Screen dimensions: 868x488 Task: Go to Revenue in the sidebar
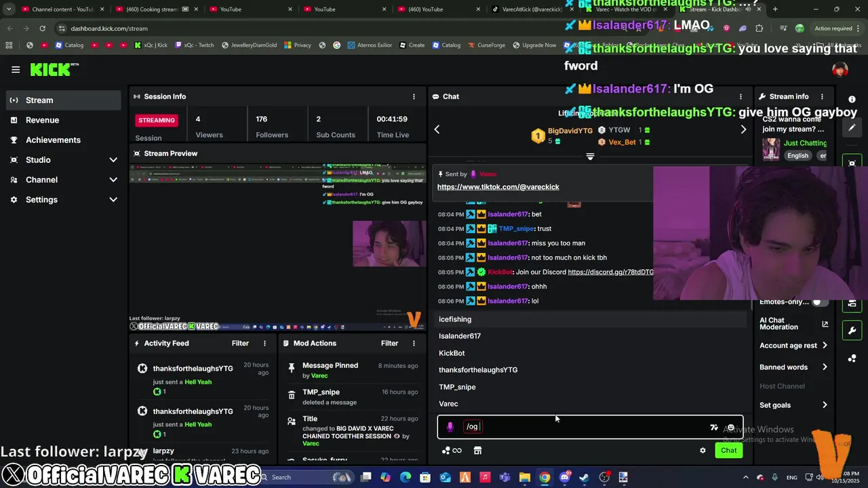coord(64,120)
